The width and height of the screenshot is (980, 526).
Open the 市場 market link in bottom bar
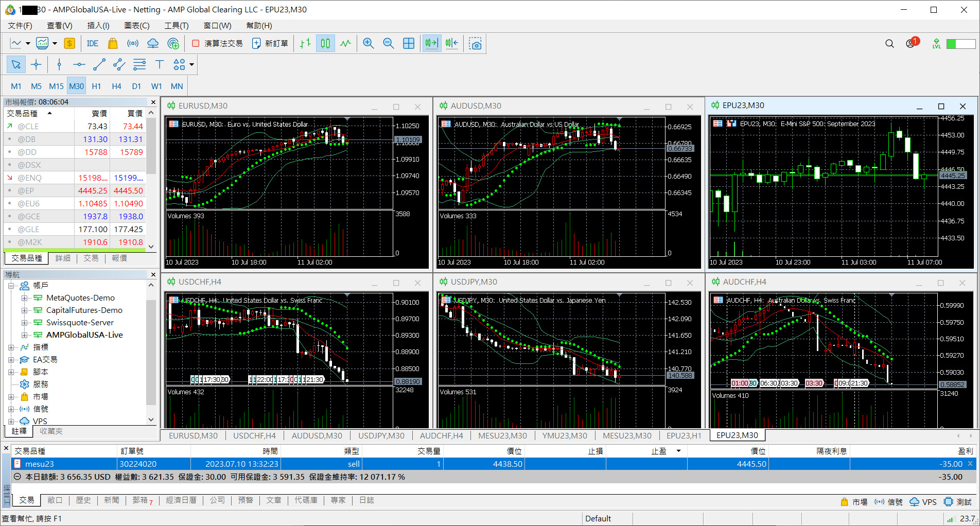tap(854, 502)
